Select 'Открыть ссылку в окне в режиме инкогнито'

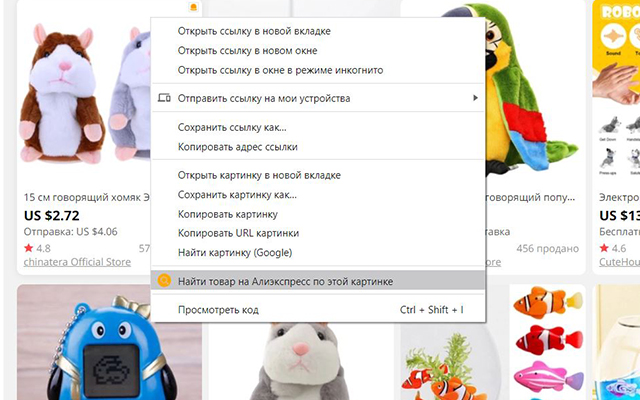[318, 70]
